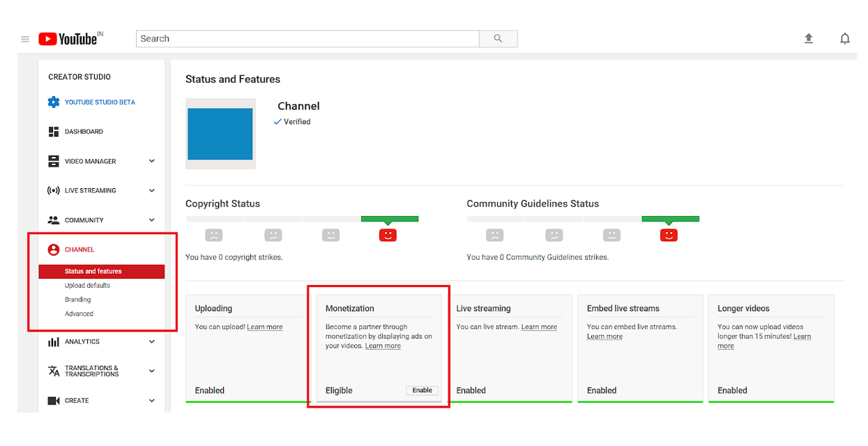Open the Analytics section
Screen dimensions: 868x446
[54, 341]
